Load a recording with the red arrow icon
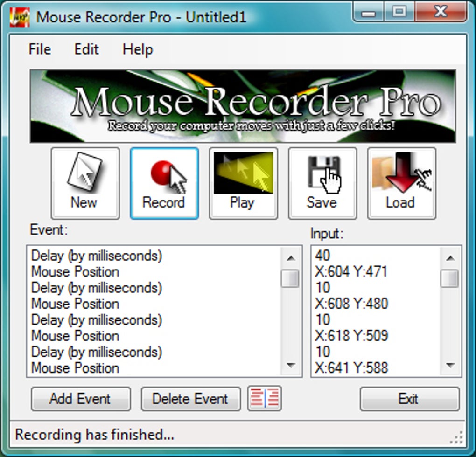The height and width of the screenshot is (457, 476). pyautogui.click(x=402, y=183)
